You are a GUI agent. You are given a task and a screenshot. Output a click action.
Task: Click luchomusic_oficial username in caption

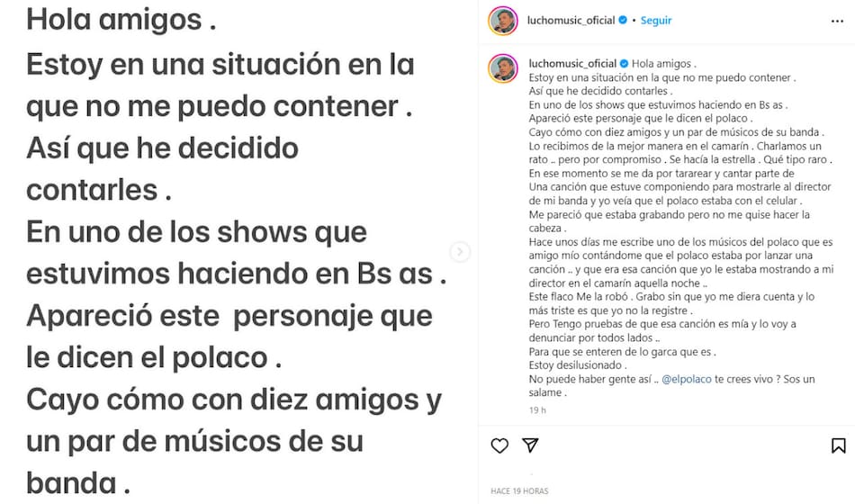pyautogui.click(x=572, y=64)
